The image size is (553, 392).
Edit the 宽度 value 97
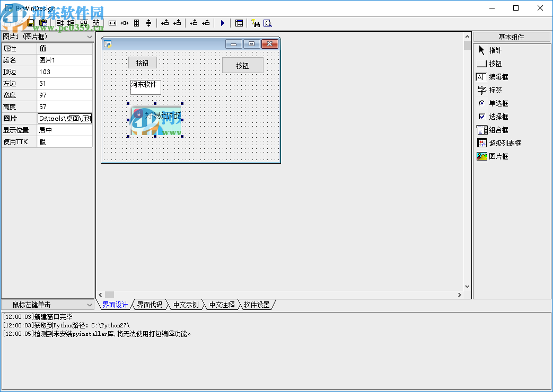pos(65,95)
